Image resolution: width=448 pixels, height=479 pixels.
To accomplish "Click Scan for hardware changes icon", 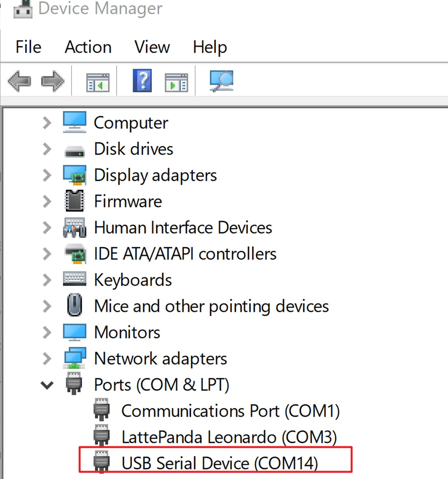I will [222, 81].
